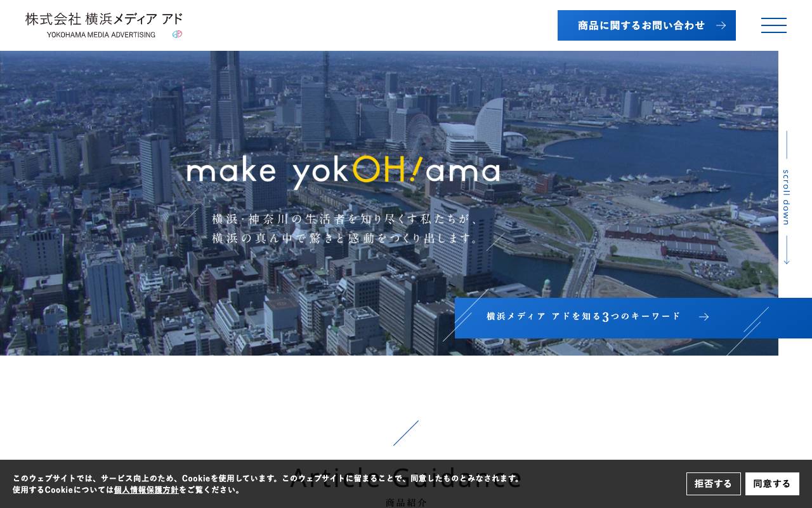Open 横浜メディア アドを知る3つのキーワード banner
The height and width of the screenshot is (508, 812).
633,317
